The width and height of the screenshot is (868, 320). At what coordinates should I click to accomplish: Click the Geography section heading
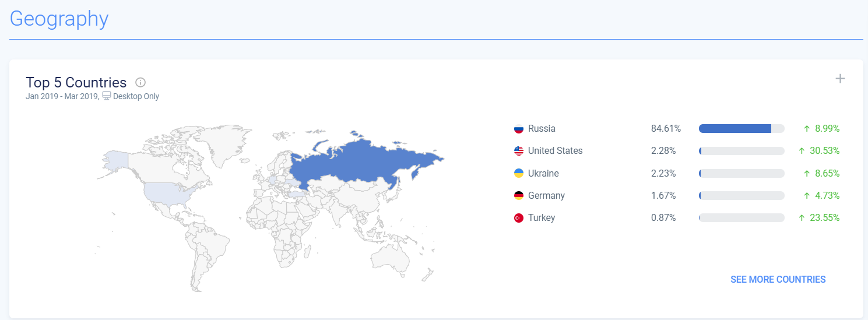click(59, 19)
